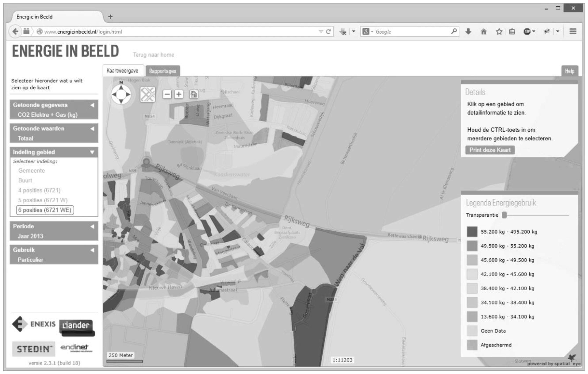The image size is (588, 374).
Task: Click the map zoom out minus button
Action: 167,94
